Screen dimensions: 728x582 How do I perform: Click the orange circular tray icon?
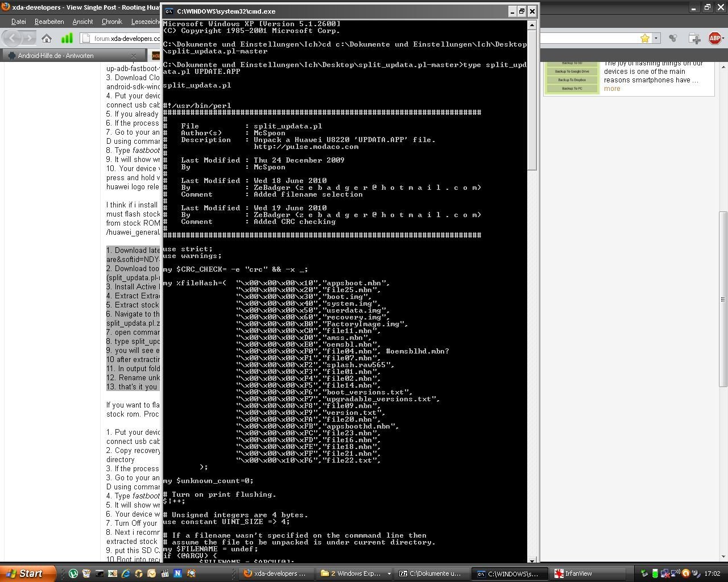(685, 573)
